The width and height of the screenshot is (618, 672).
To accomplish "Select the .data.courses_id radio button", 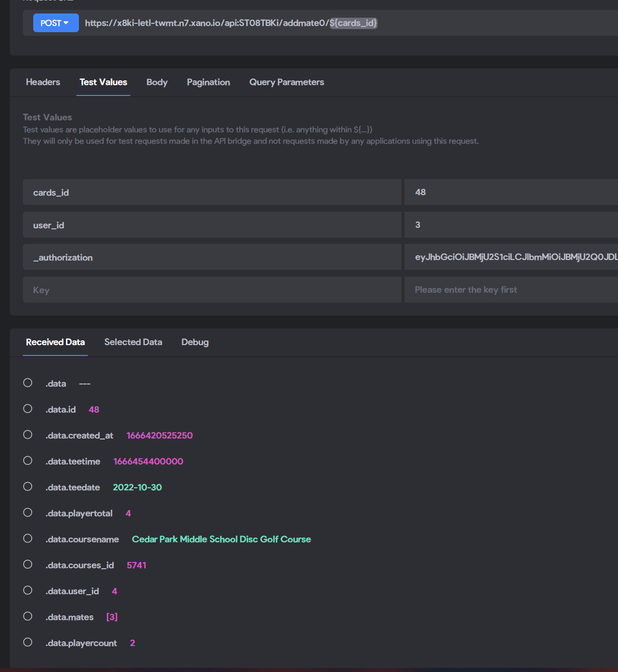I will click(28, 565).
